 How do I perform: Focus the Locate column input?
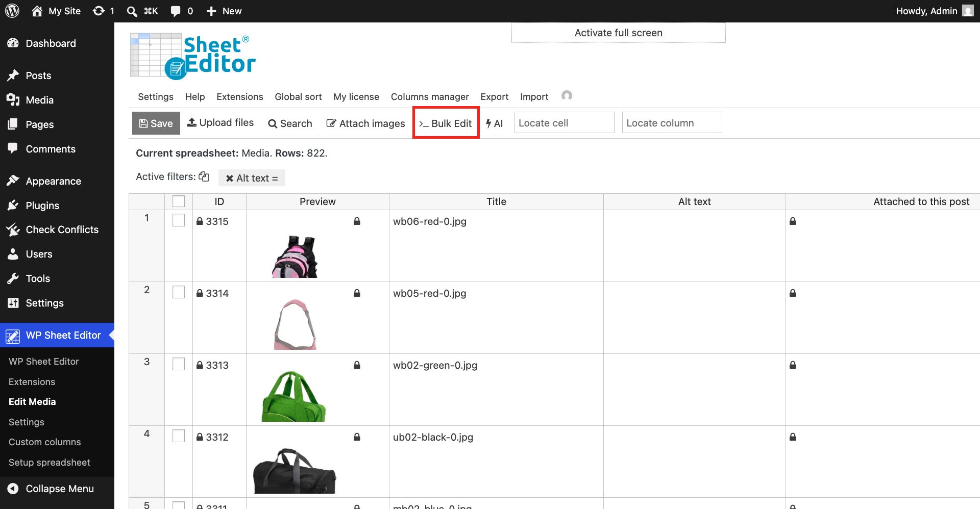point(672,122)
